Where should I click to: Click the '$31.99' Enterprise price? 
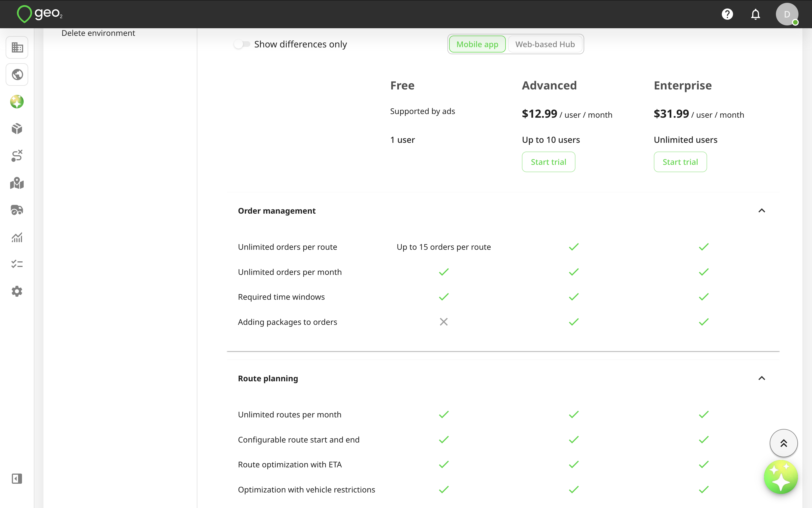tap(671, 114)
